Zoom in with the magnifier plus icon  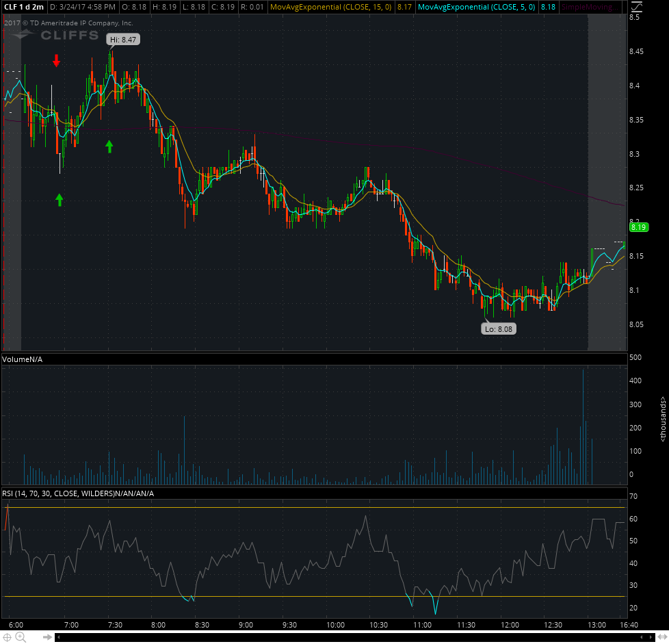21,637
